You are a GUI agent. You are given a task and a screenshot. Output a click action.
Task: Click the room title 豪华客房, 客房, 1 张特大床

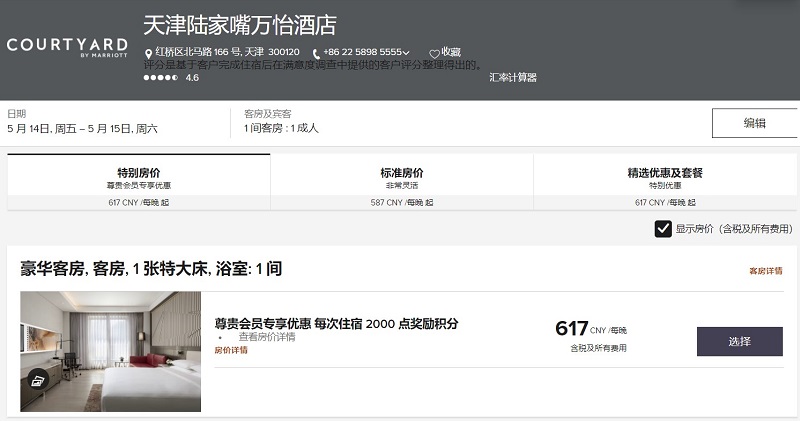pyautogui.click(x=151, y=268)
